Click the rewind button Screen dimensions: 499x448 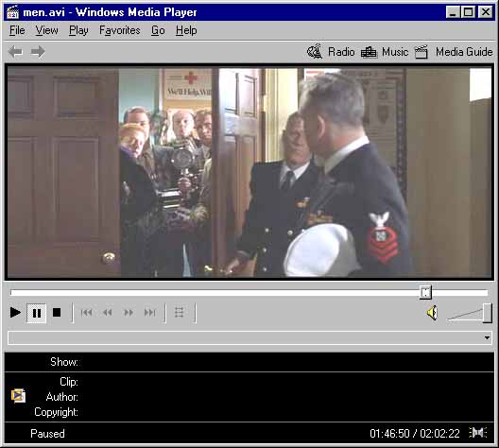(108, 313)
